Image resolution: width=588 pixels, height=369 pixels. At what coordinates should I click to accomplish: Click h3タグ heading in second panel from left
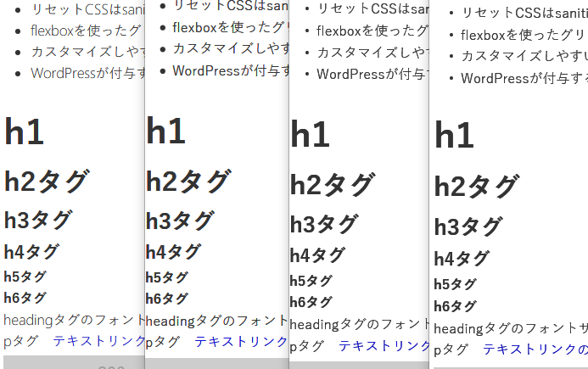click(x=180, y=221)
